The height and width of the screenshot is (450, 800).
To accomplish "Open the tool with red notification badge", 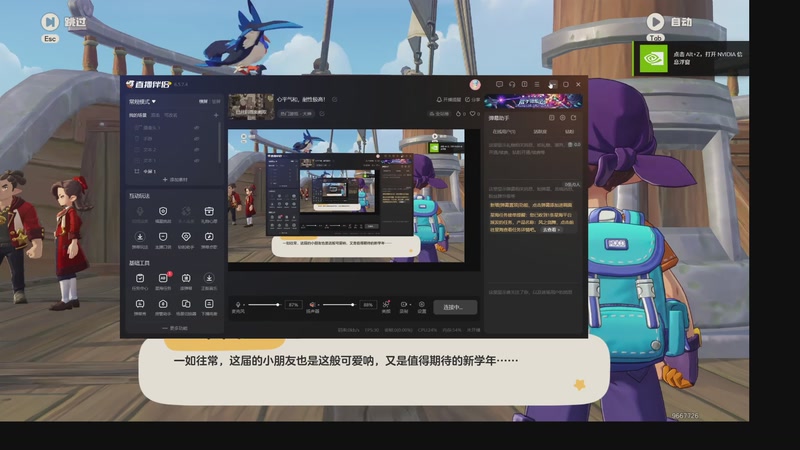I will coord(163,281).
